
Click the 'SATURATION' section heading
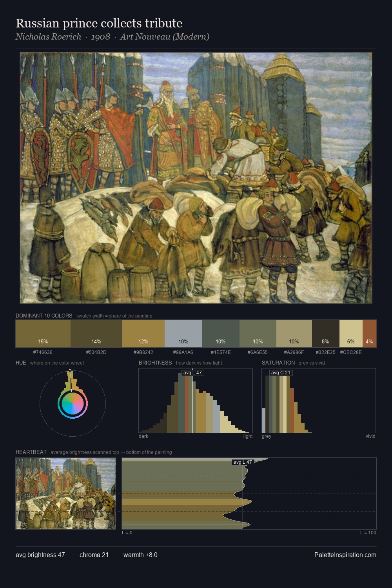pos(278,363)
